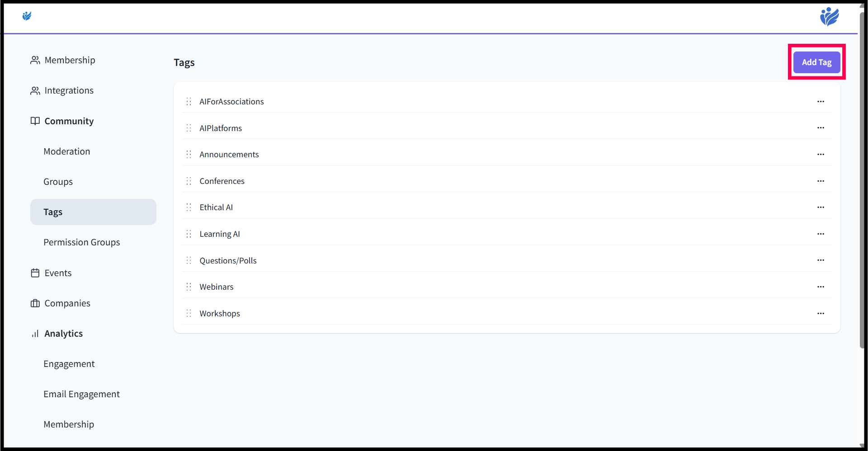The width and height of the screenshot is (868, 451).
Task: Click the vertical page scrollbar
Action: 863,181
